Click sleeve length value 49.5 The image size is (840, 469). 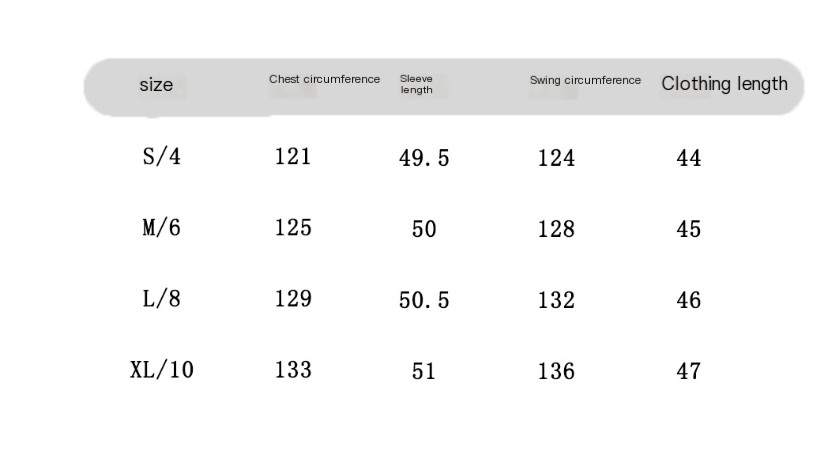coord(424,158)
